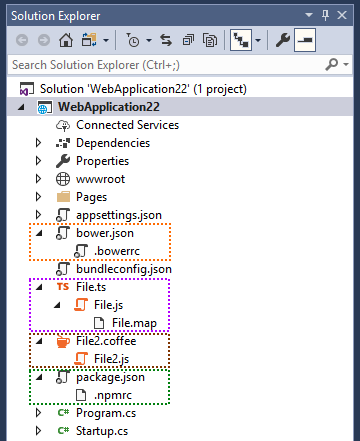Select File2.coffee file
Viewport: 360px width, 441px height.
[x=106, y=341]
